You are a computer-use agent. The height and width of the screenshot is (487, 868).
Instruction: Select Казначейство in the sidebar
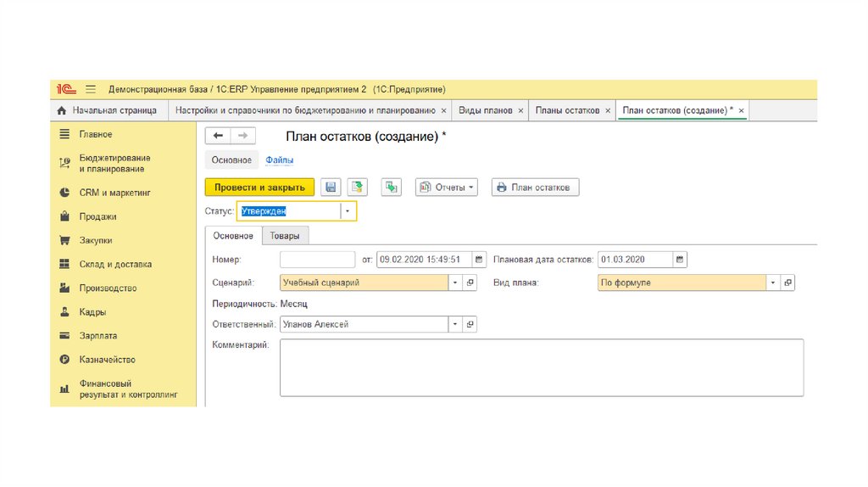click(107, 360)
